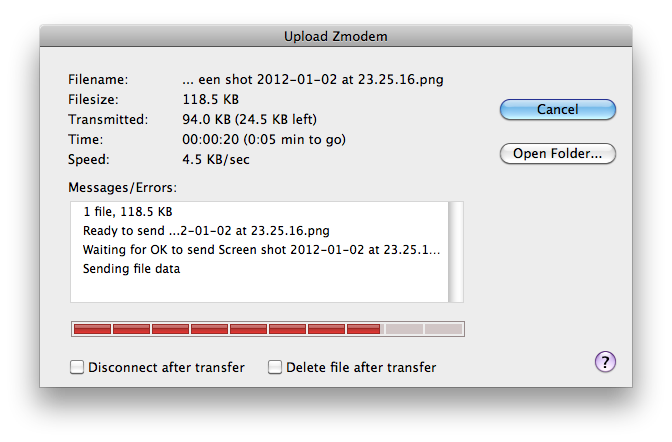Click the Filesize value 118.5 KB
672x442 pixels.
coord(210,99)
